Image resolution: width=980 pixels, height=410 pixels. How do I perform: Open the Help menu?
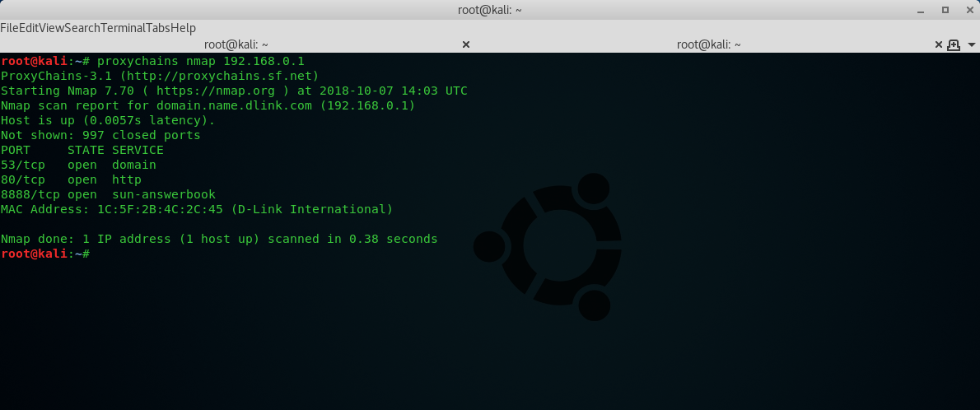pyautogui.click(x=184, y=28)
